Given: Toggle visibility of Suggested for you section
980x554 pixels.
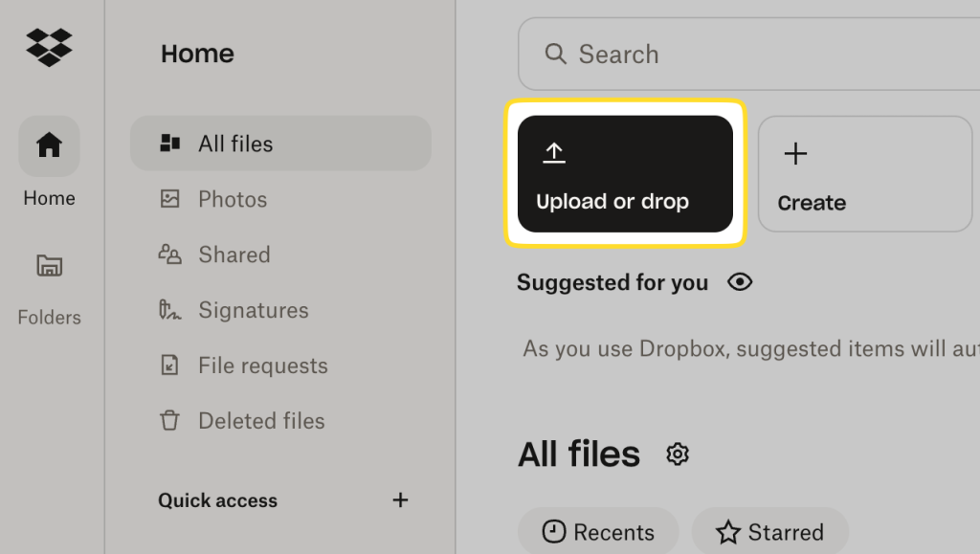Looking at the screenshot, I should point(740,282).
